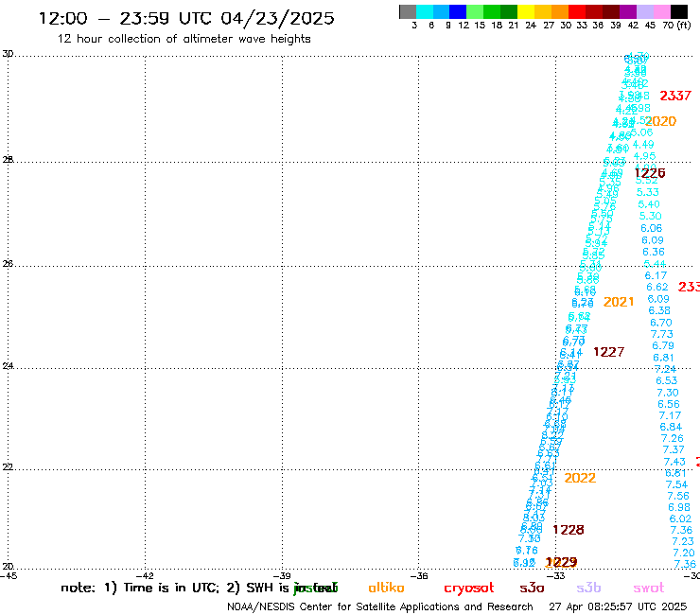
Task: Click the wave height value 6.53
Action: (x=667, y=381)
